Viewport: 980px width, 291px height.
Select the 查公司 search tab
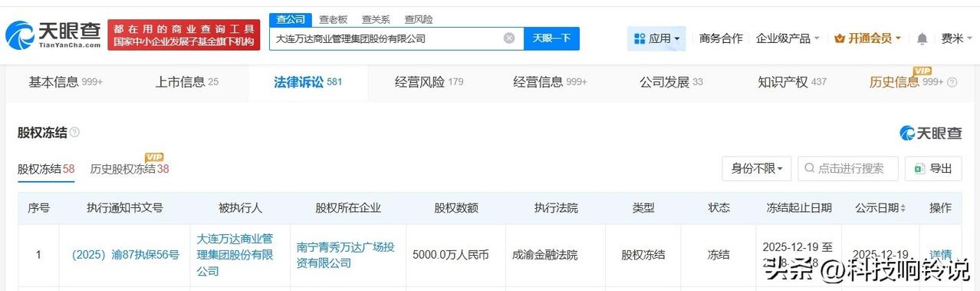point(291,19)
